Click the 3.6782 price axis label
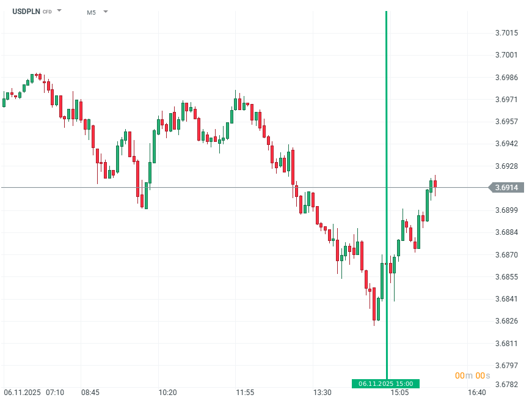Image resolution: width=532 pixels, height=403 pixels. tap(506, 385)
